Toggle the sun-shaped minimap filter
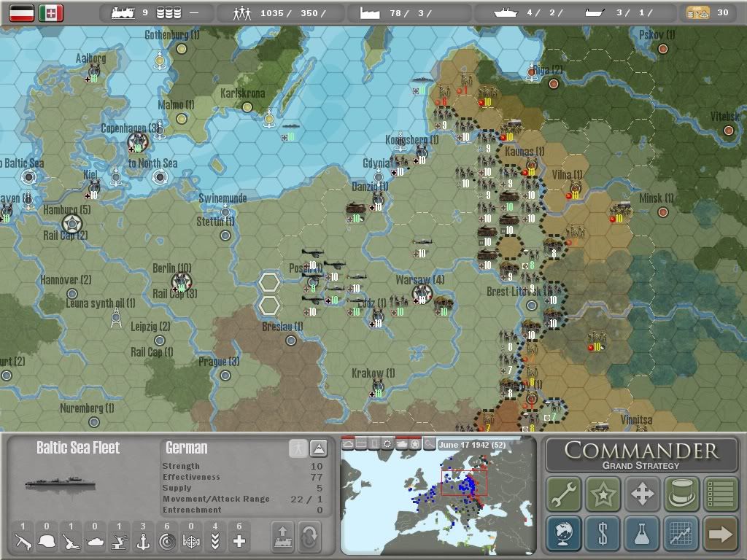The height and width of the screenshot is (560, 747). [388, 444]
